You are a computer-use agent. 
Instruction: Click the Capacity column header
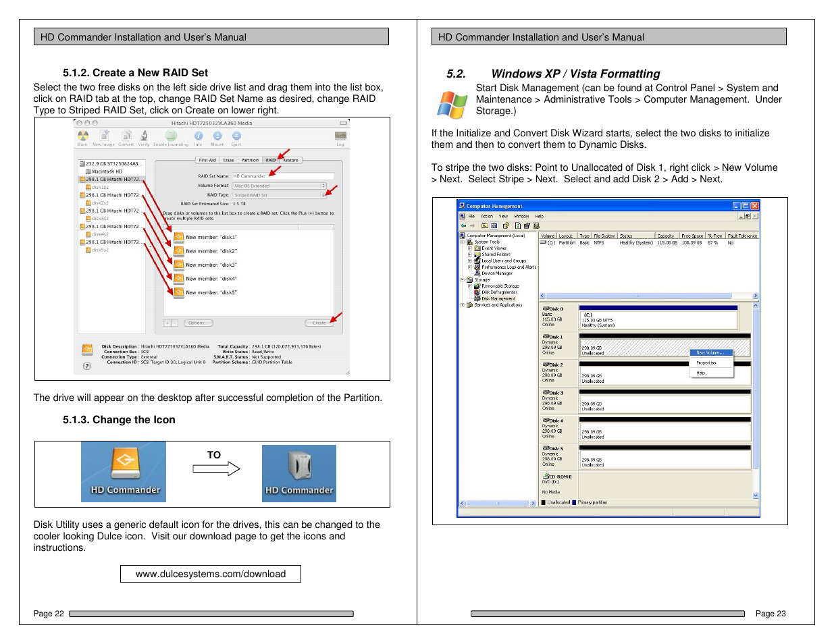tap(667, 236)
